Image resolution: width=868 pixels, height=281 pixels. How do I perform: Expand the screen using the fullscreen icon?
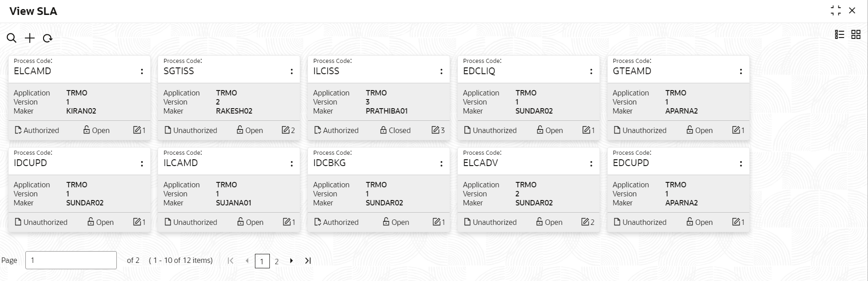pyautogui.click(x=835, y=10)
